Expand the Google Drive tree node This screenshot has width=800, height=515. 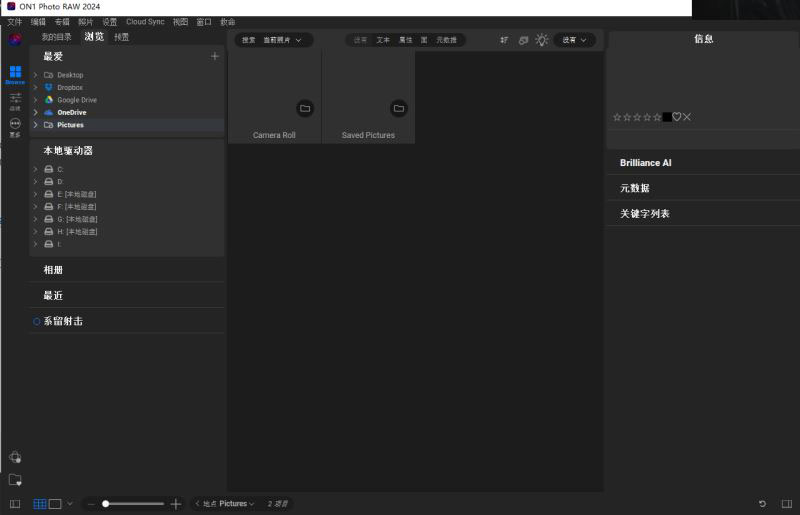pyautogui.click(x=35, y=100)
